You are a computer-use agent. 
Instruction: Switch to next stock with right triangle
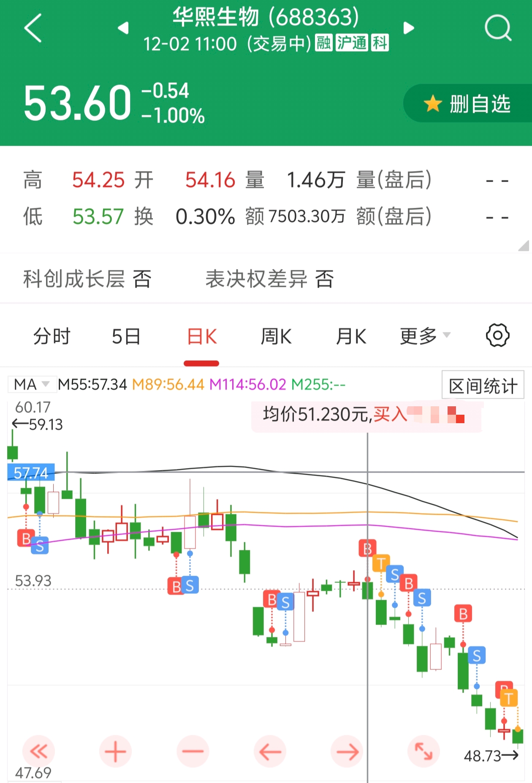coord(409,28)
